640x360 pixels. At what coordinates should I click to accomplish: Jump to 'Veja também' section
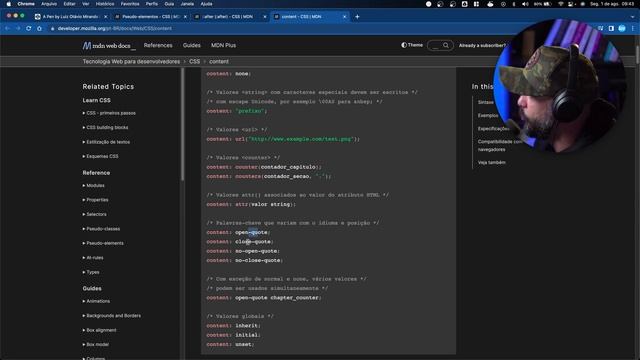click(491, 162)
